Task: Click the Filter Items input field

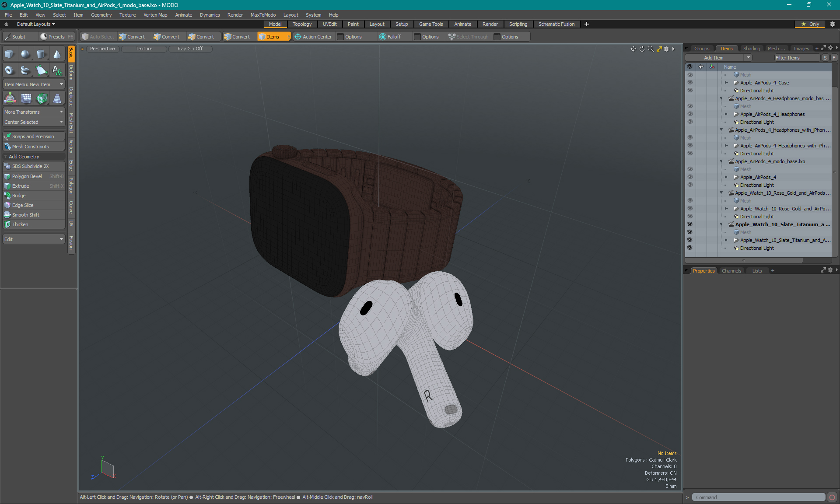Action: coord(797,58)
